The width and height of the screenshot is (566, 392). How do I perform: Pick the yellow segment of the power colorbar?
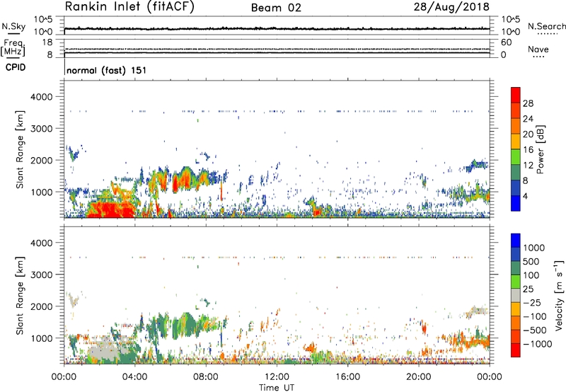516,141
